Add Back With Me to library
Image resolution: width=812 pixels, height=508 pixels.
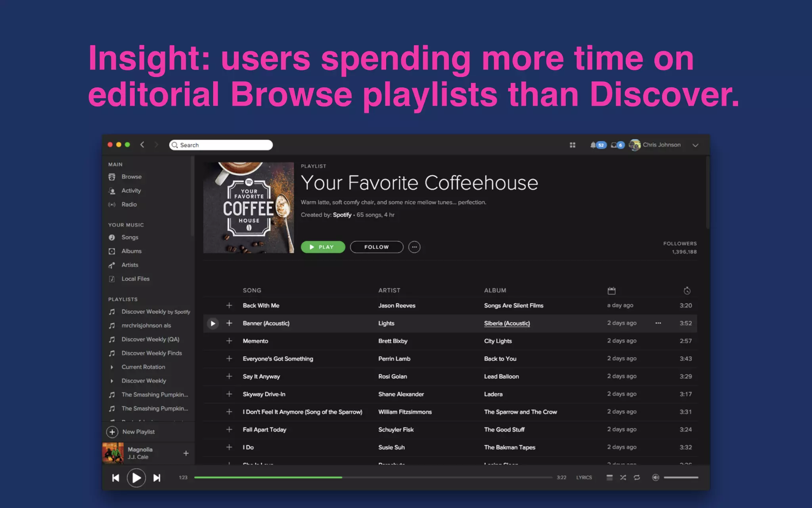point(229,306)
